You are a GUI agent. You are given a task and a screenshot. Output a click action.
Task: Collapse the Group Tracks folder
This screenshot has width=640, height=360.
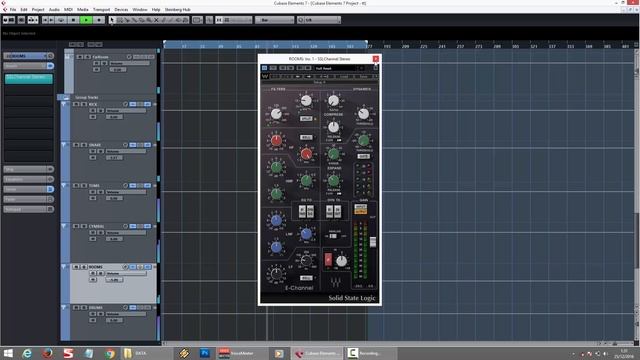66,97
